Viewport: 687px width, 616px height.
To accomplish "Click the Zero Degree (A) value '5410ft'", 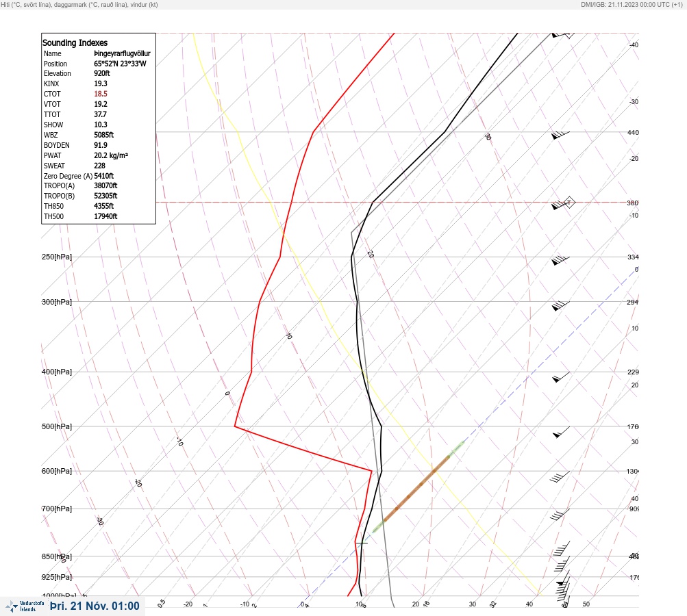I will click(104, 176).
